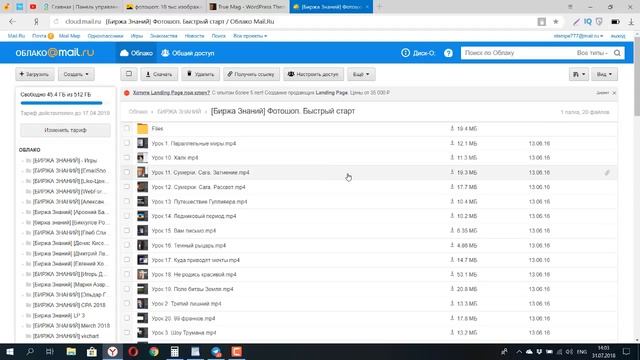Check the box for Урок 11 file
The height and width of the screenshot is (360, 640).
[x=127, y=172]
